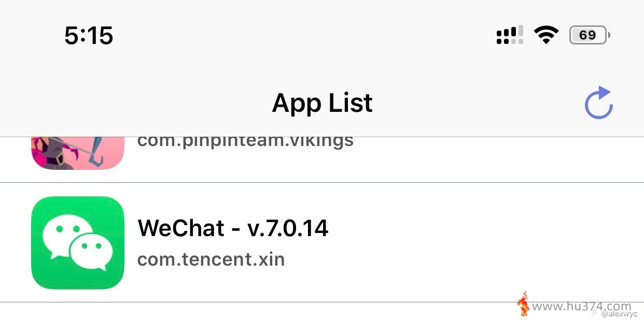
Task: Tap the refresh icon in App List header
Action: click(x=599, y=103)
